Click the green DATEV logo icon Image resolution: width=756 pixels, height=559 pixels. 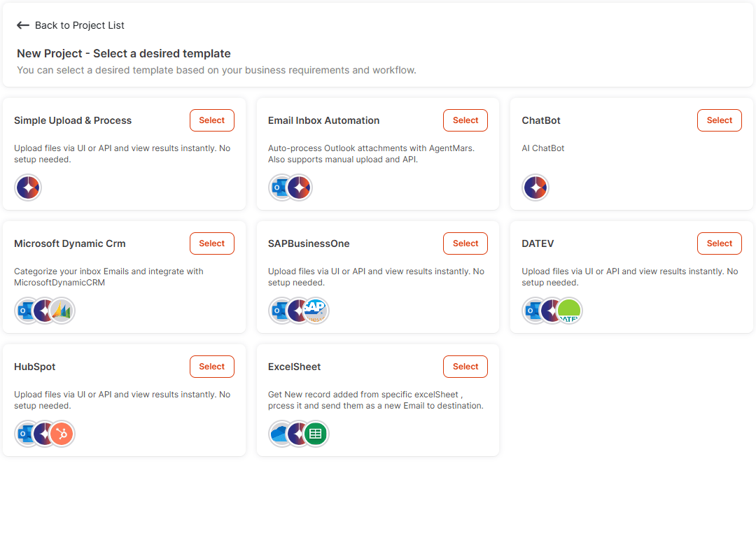click(569, 311)
